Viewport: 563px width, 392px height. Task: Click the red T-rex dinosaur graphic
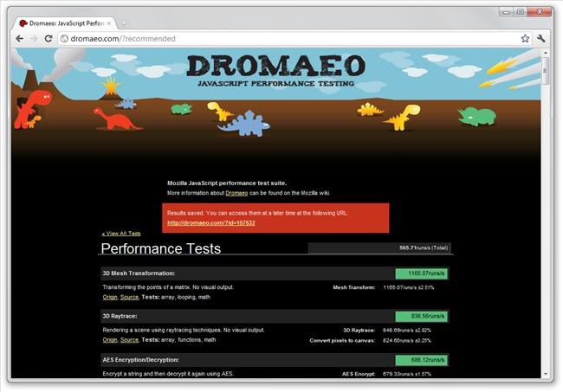33,109
